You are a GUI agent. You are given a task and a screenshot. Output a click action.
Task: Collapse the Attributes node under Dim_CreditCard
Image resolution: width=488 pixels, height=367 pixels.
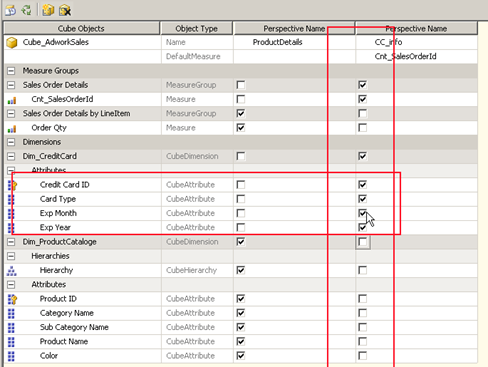click(11, 171)
